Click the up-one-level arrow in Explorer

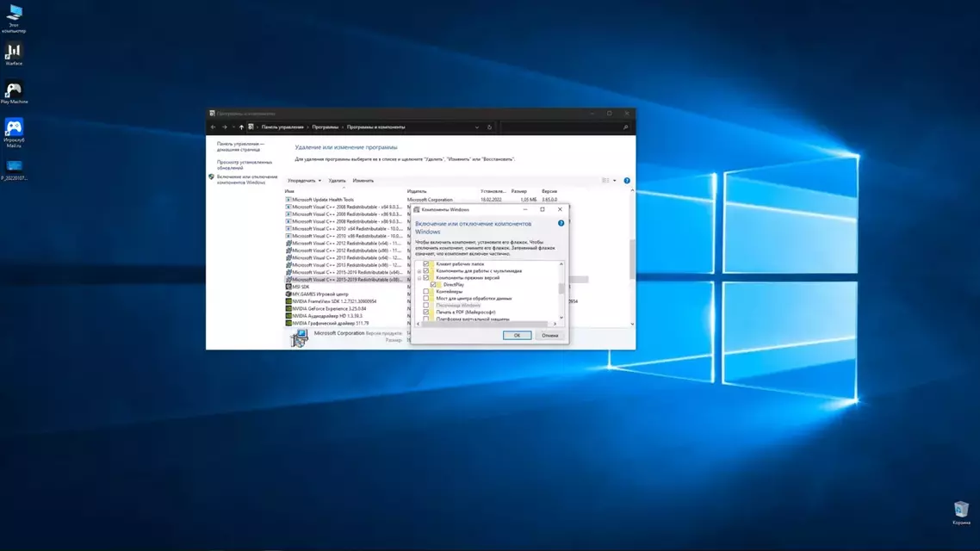click(x=241, y=127)
